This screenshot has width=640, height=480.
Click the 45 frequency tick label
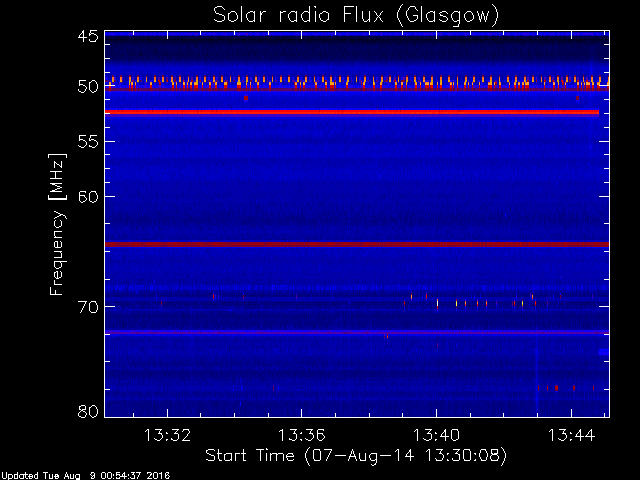coord(88,36)
